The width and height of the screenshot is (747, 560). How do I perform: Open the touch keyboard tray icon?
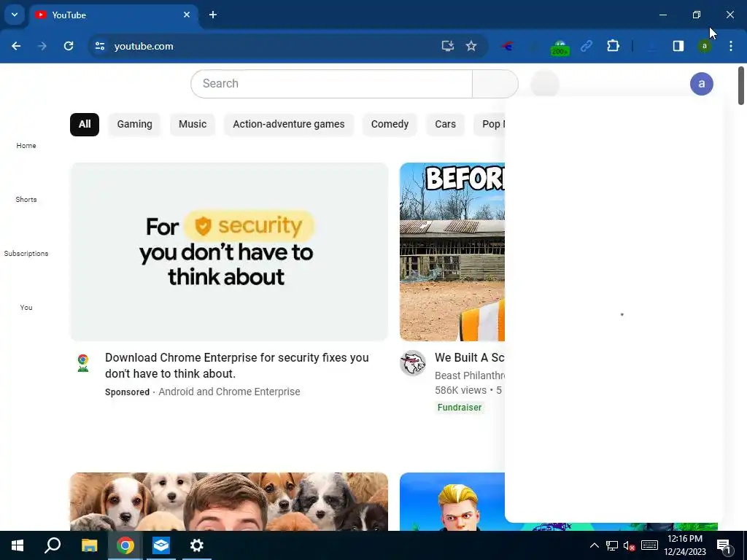(x=649, y=545)
